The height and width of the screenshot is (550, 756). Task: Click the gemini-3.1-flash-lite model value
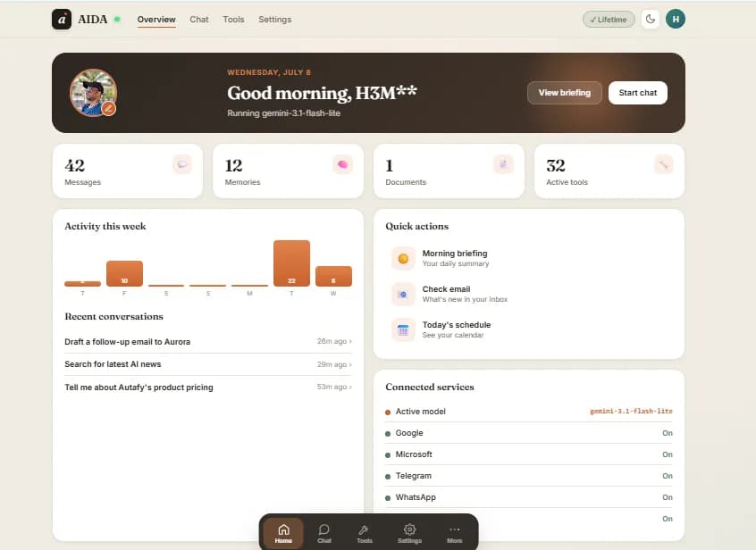point(631,412)
